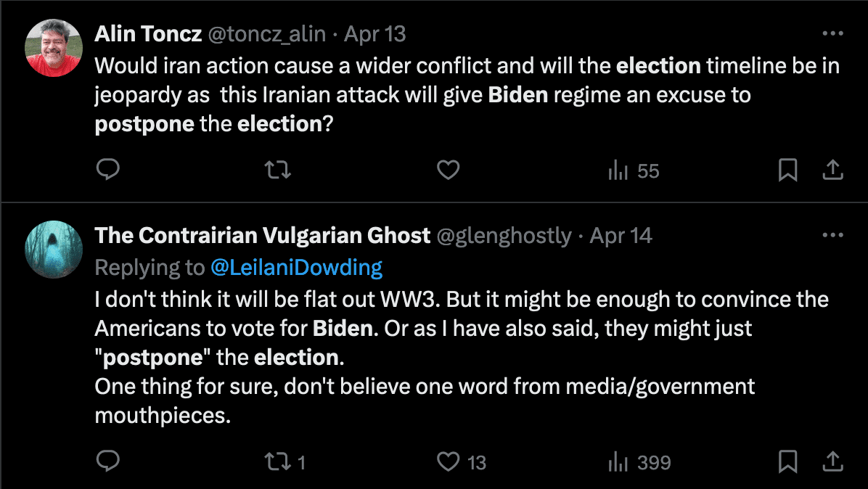This screenshot has width=868, height=489.
Task: Click The Contrairian Vulgarian Ghost display name
Action: 263,236
